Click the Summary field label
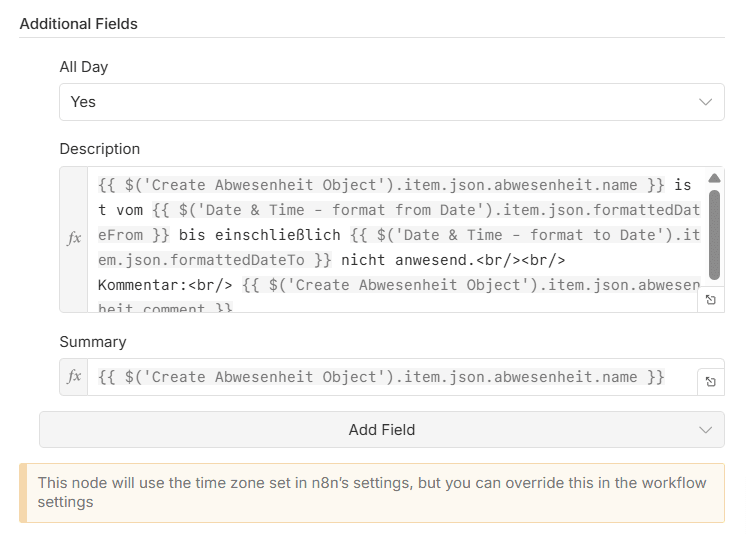The width and height of the screenshot is (747, 535). [x=93, y=342]
